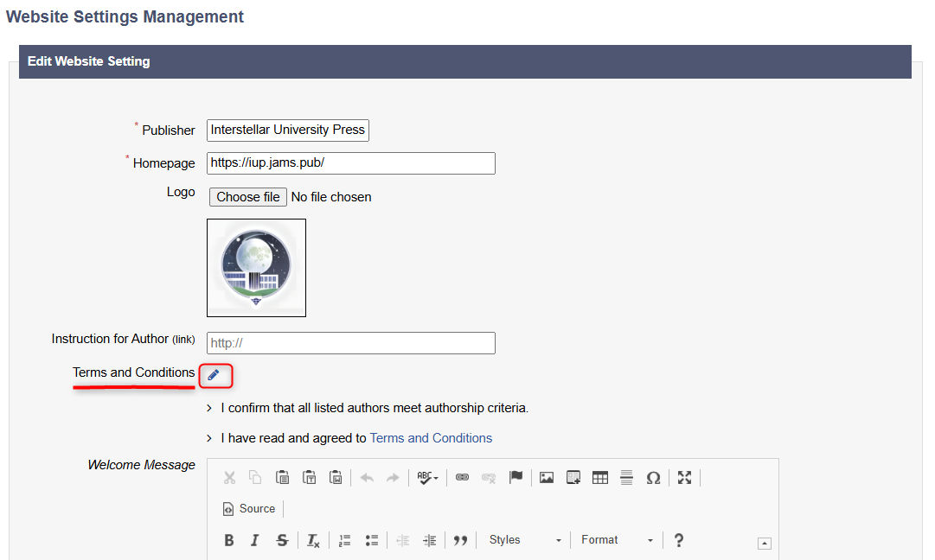Open the Styles dropdown
The image size is (935, 560).
coord(524,540)
